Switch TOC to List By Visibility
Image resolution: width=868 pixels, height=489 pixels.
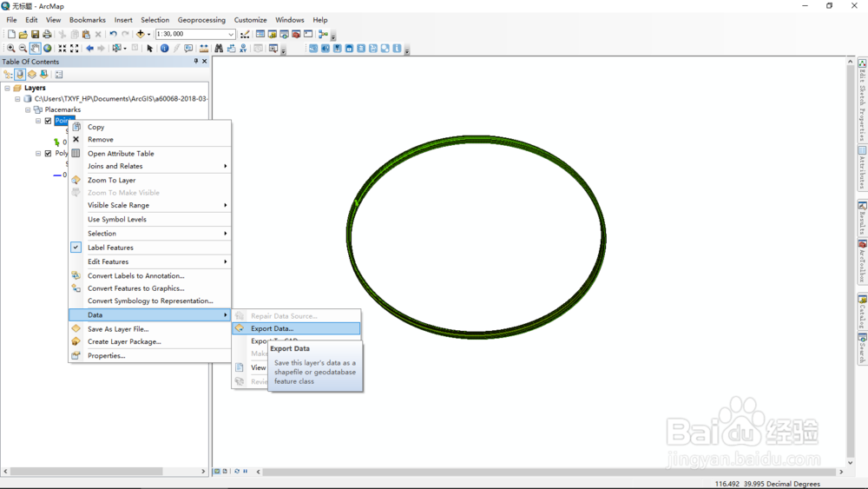pyautogui.click(x=32, y=74)
